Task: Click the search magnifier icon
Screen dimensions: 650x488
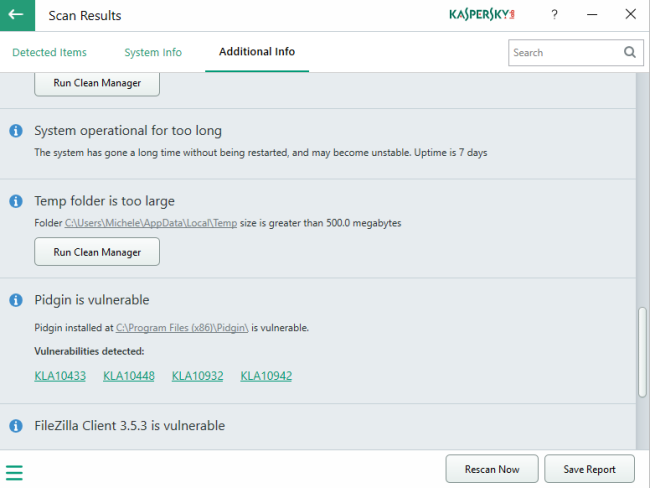Action: pyautogui.click(x=630, y=52)
